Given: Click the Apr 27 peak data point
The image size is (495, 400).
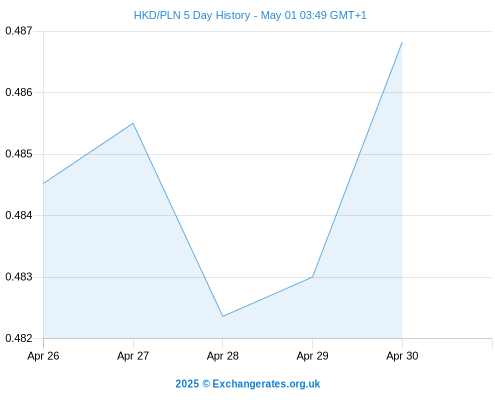Looking at the screenshot, I should pyautogui.click(x=133, y=123).
